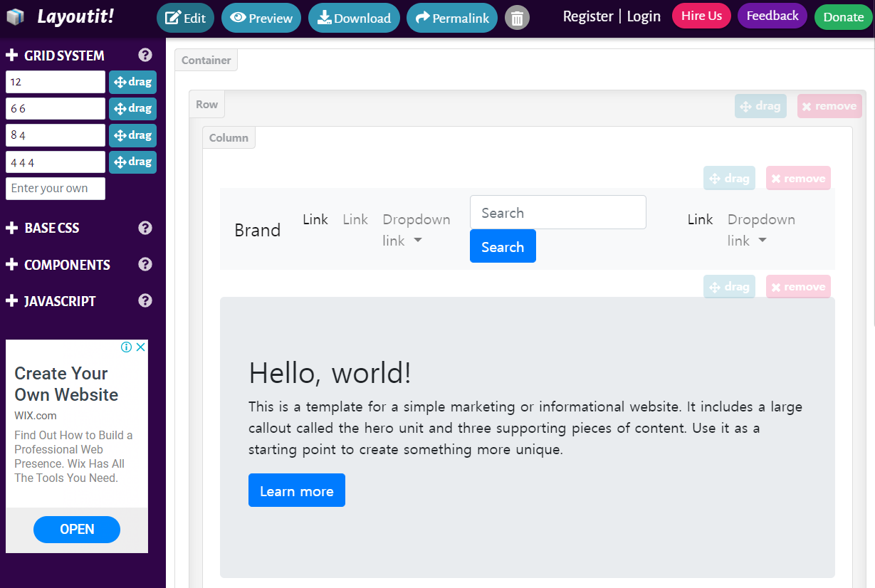Screen dimensions: 875x588
Task: Click the Hire Us button
Action: pyautogui.click(x=701, y=16)
